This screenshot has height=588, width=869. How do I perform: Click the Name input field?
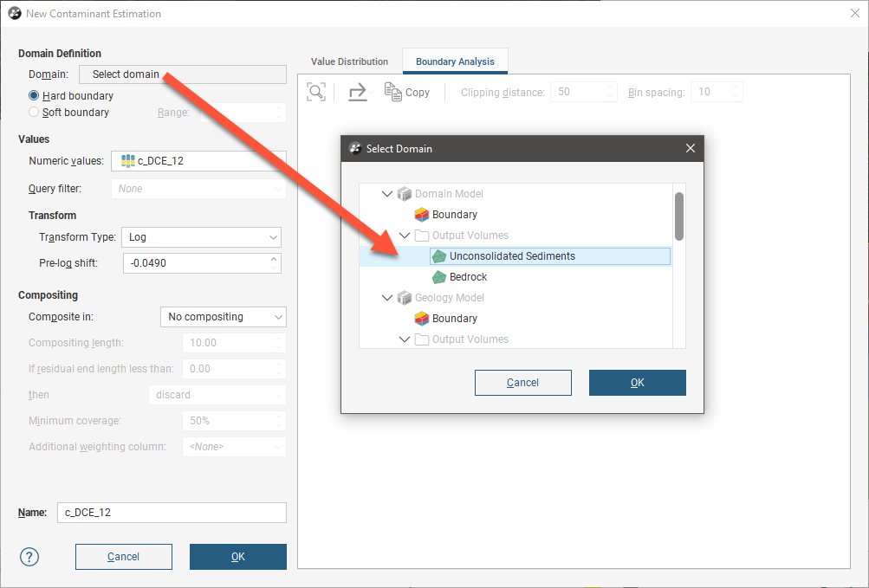click(x=172, y=513)
